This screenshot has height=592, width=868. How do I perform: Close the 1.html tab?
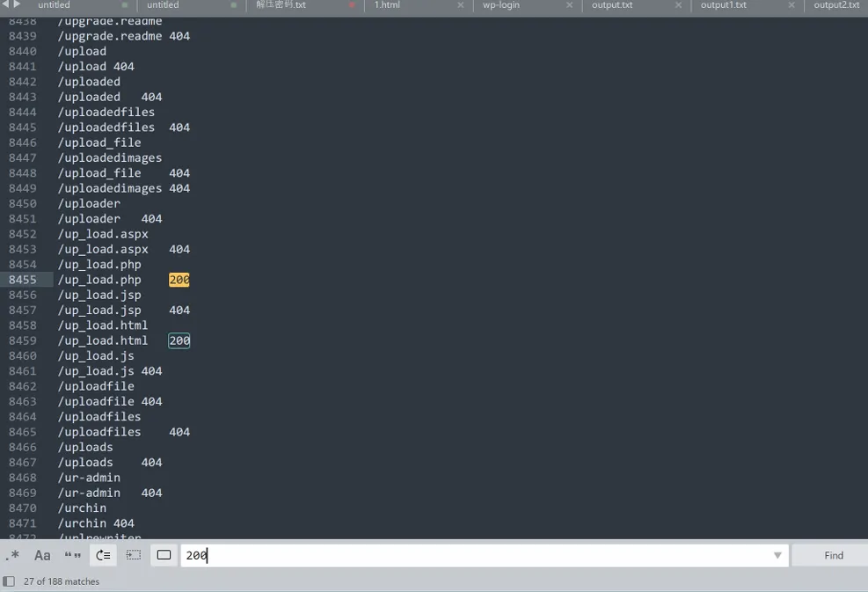[461, 5]
